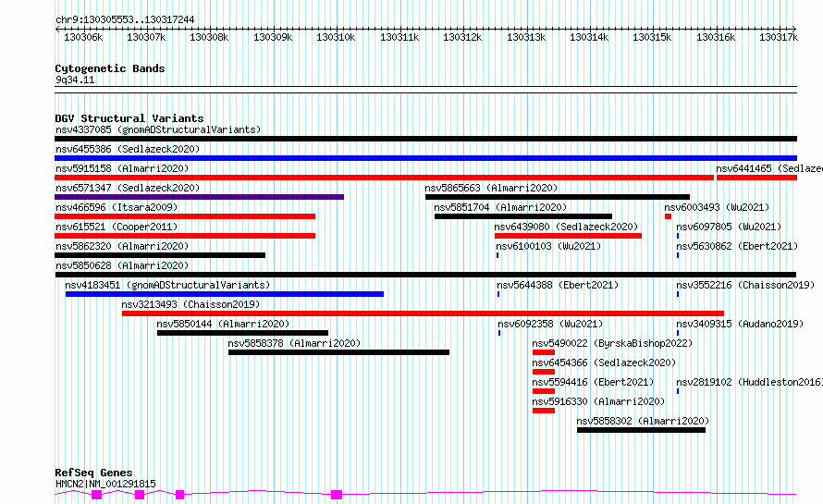Click the red bar under nsv615521
This screenshot has width=823, height=504.
pos(185,236)
